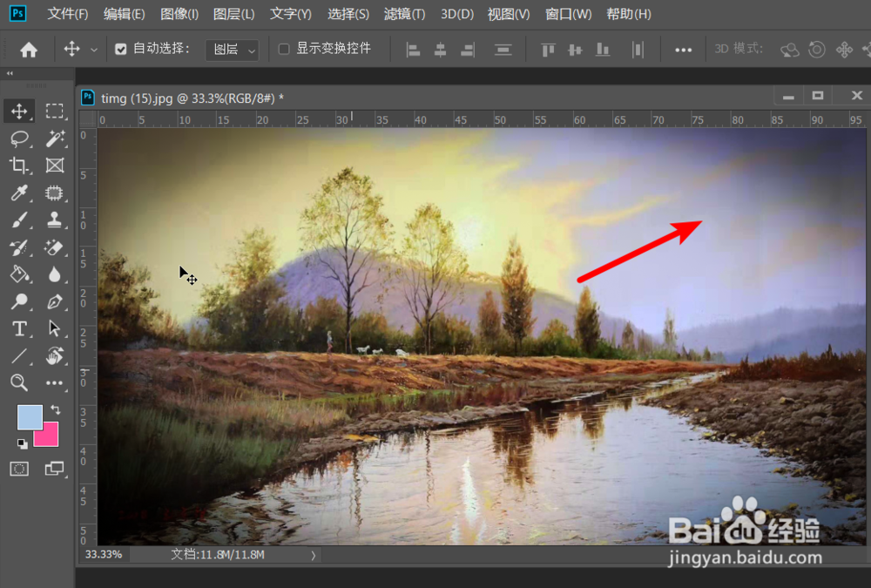This screenshot has height=588, width=871.
Task: Select the Lasso tool
Action: [x=19, y=139]
